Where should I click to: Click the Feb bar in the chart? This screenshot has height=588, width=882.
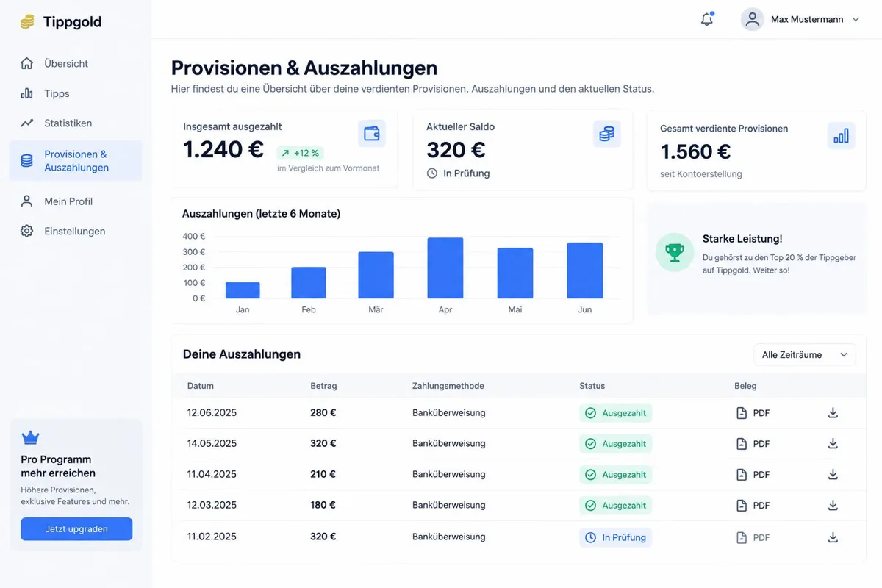[309, 283]
